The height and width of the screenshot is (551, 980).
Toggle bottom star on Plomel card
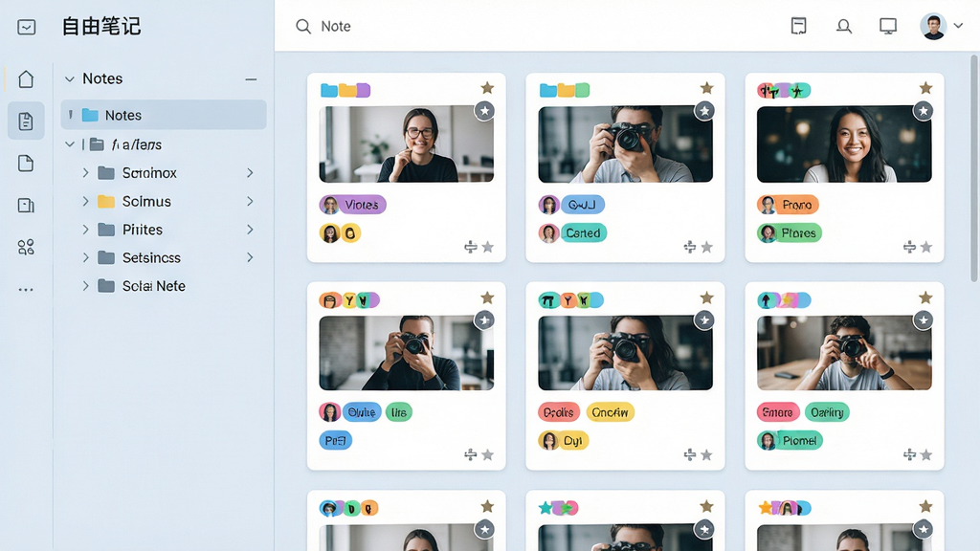click(x=926, y=454)
